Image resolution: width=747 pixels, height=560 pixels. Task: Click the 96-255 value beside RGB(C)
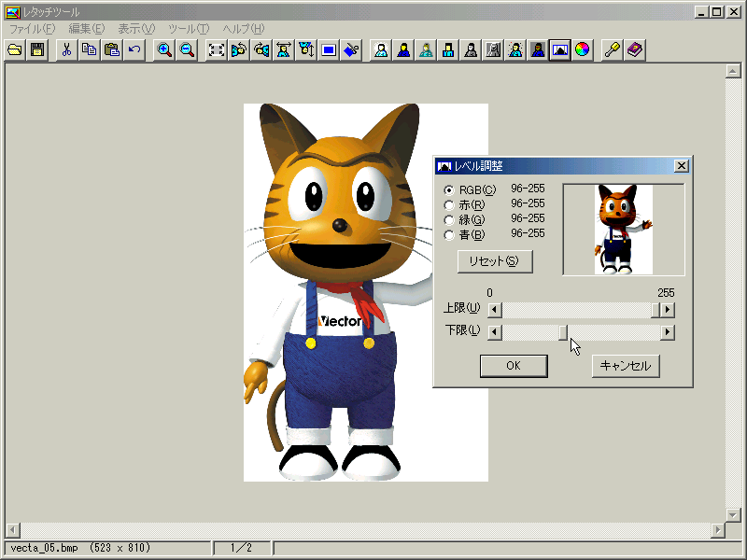[x=528, y=189]
